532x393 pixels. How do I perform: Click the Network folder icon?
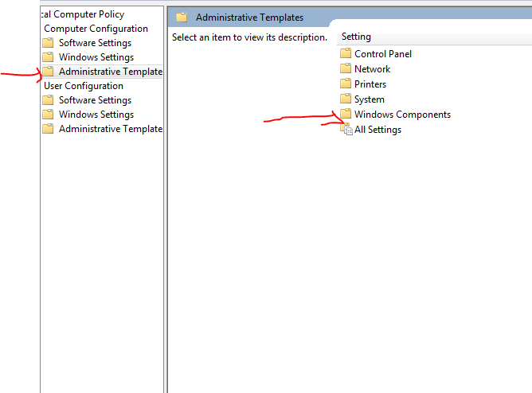(346, 68)
